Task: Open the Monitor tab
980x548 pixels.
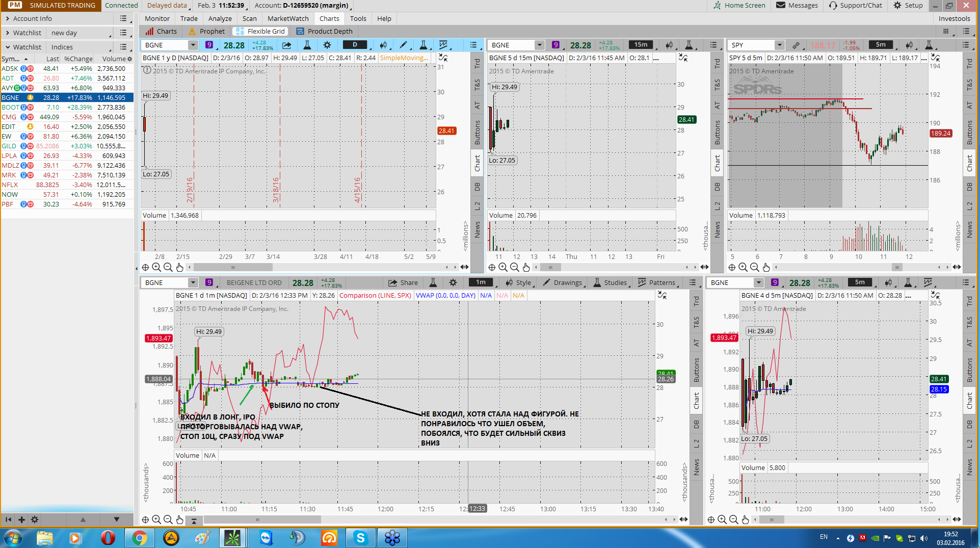Action: pos(157,18)
